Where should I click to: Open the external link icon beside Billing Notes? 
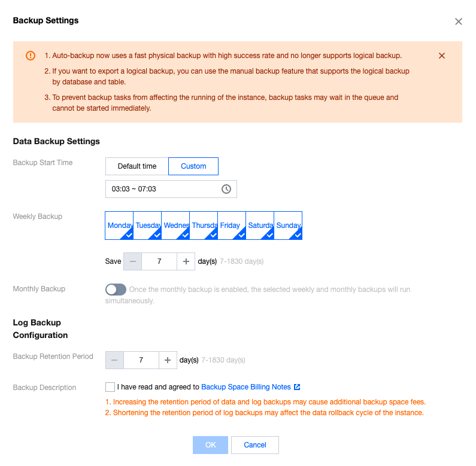pyautogui.click(x=297, y=387)
